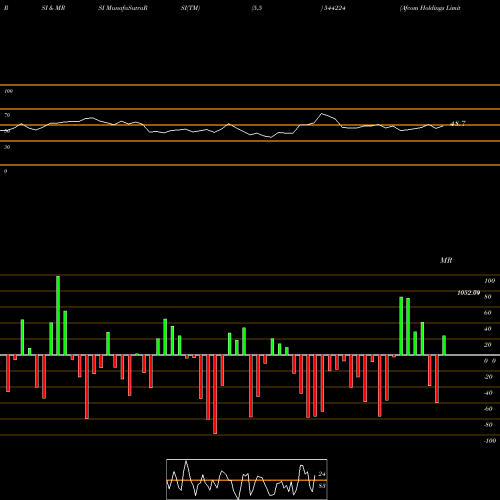This screenshot has width=500, height=500.
Task: Click the MR label above the bar chart
Action: [x=446, y=260]
